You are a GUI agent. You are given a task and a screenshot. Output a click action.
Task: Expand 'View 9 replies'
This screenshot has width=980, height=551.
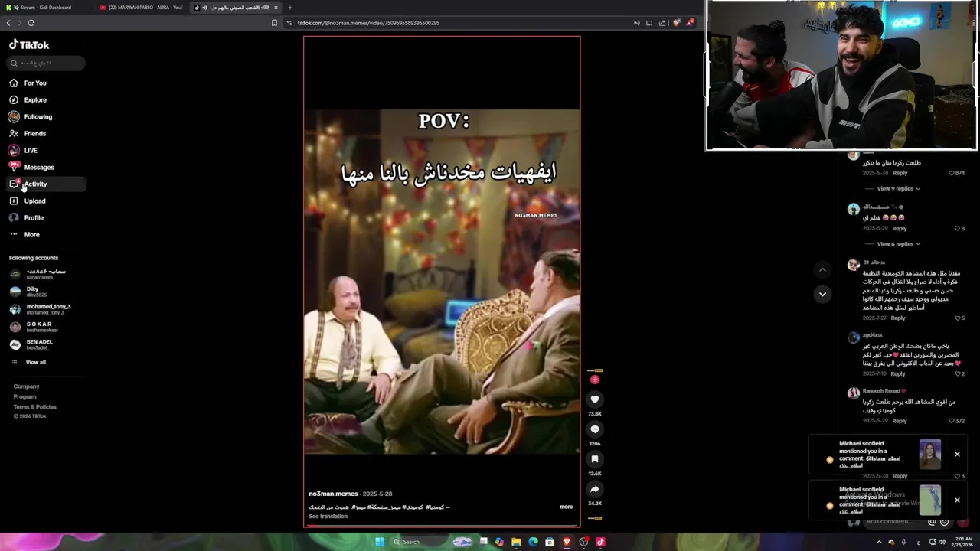point(898,188)
